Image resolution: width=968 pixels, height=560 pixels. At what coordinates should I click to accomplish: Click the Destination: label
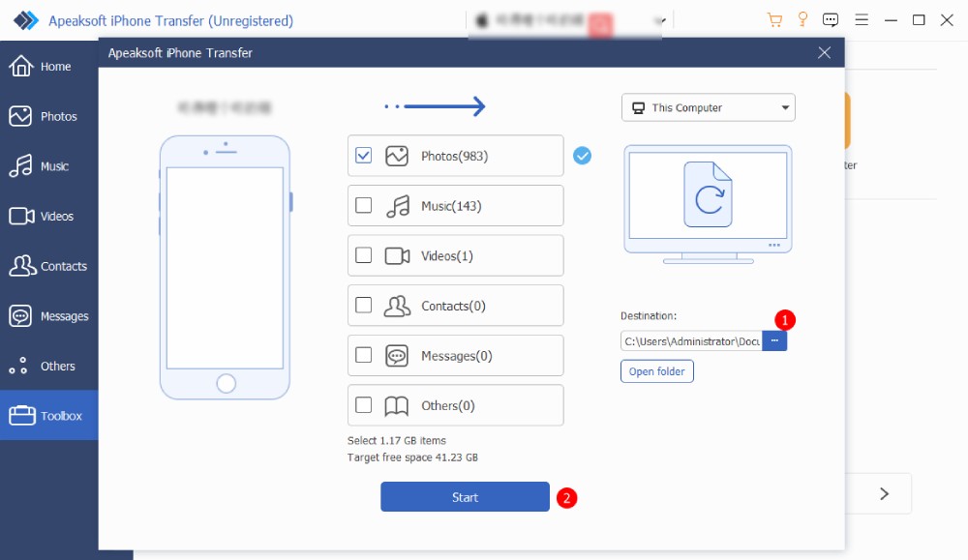click(x=649, y=315)
